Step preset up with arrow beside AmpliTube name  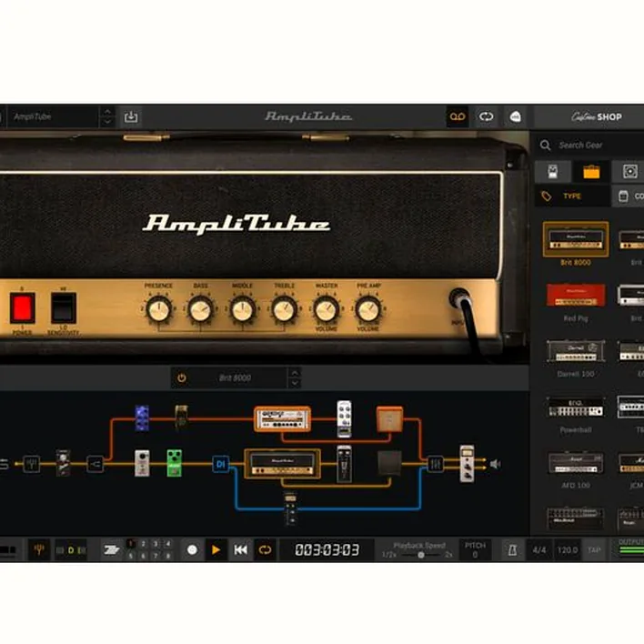tap(106, 111)
